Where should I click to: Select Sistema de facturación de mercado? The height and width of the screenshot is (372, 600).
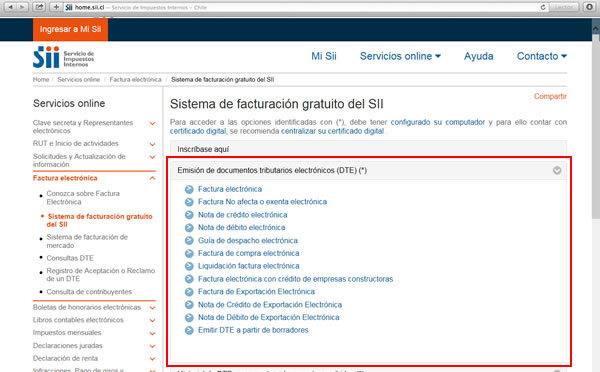(87, 241)
